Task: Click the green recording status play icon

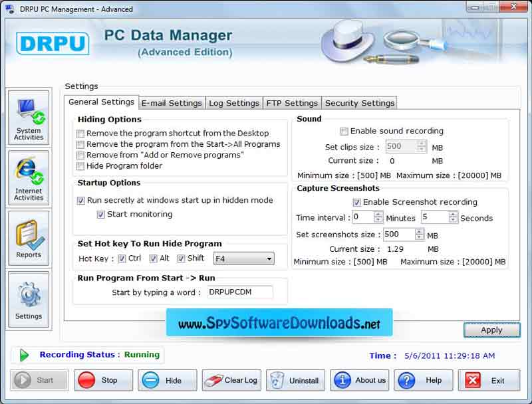Action: click(x=24, y=355)
